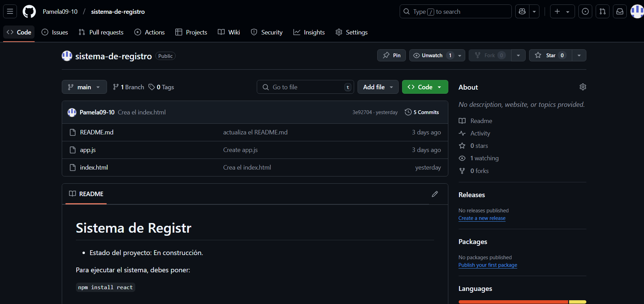Switch to the Insights tab
644x304 pixels.
[x=309, y=32]
